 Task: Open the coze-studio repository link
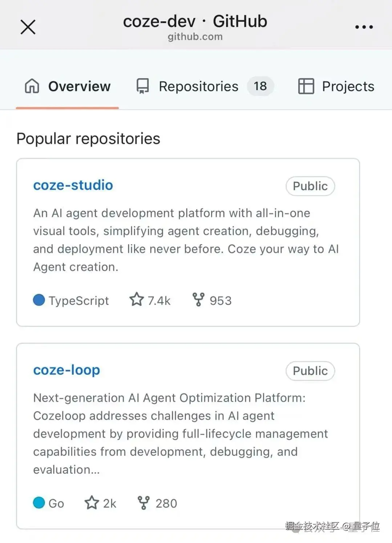(73, 185)
